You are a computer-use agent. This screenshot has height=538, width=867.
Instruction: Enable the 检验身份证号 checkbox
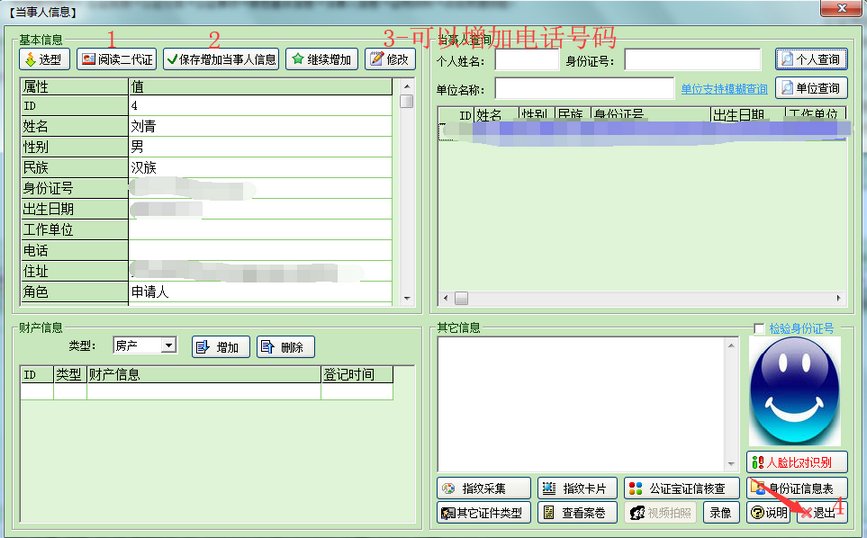click(x=759, y=329)
